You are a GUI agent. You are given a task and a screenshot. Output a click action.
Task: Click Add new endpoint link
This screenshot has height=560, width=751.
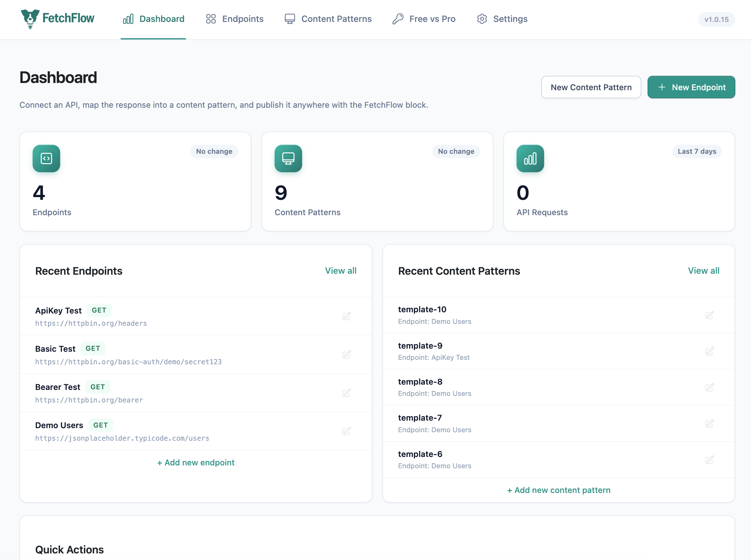click(196, 462)
